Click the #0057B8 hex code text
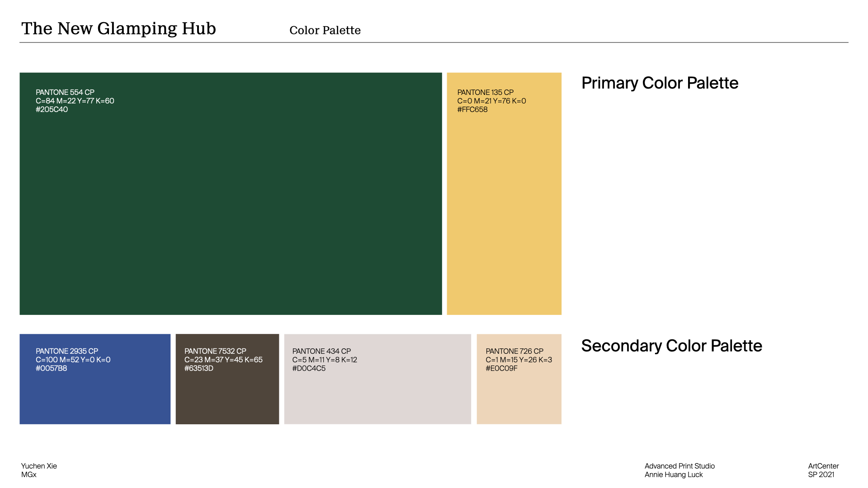 (52, 368)
